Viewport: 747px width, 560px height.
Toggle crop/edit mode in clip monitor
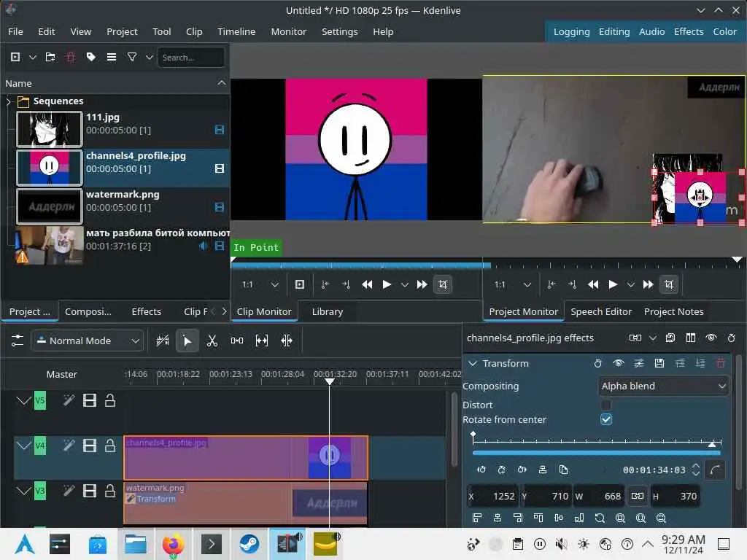point(443,285)
